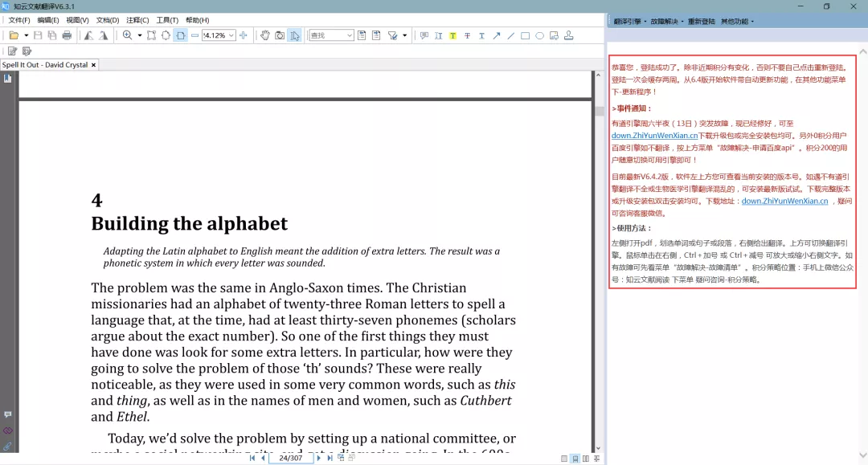Click the zoom-in plus icon beside zoom percentage
Screen dimensions: 868x465
(244, 35)
